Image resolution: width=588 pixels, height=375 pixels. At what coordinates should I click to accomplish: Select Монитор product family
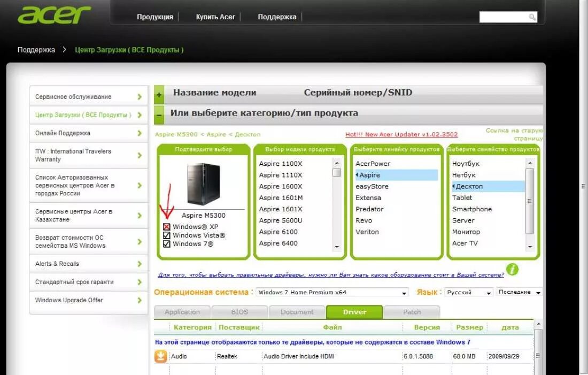pos(466,232)
